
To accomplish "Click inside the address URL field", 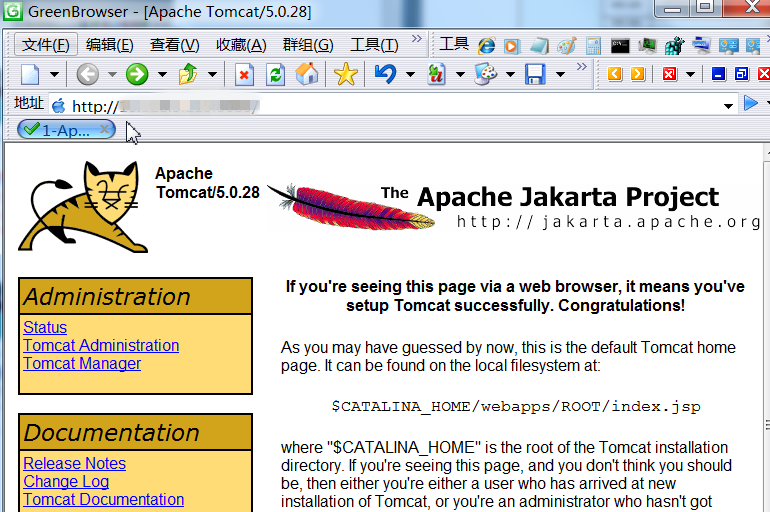I will coord(400,105).
